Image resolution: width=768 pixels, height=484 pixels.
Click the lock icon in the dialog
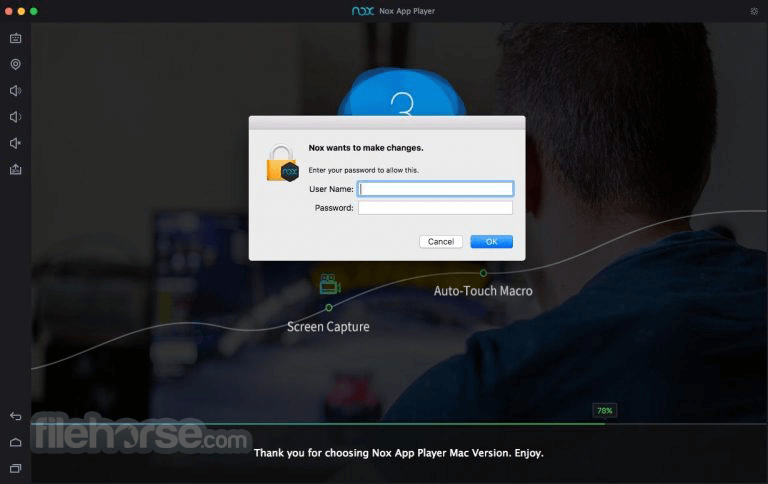click(x=282, y=163)
